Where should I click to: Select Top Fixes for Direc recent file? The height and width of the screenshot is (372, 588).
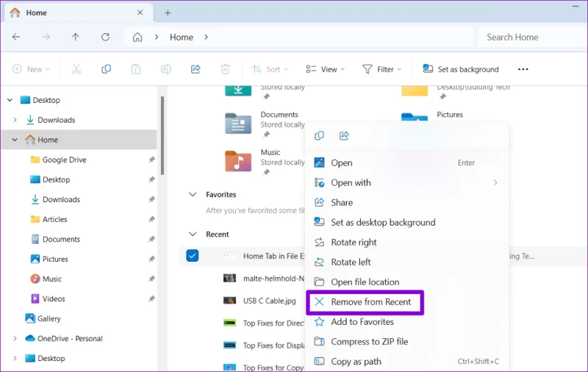pyautogui.click(x=263, y=323)
